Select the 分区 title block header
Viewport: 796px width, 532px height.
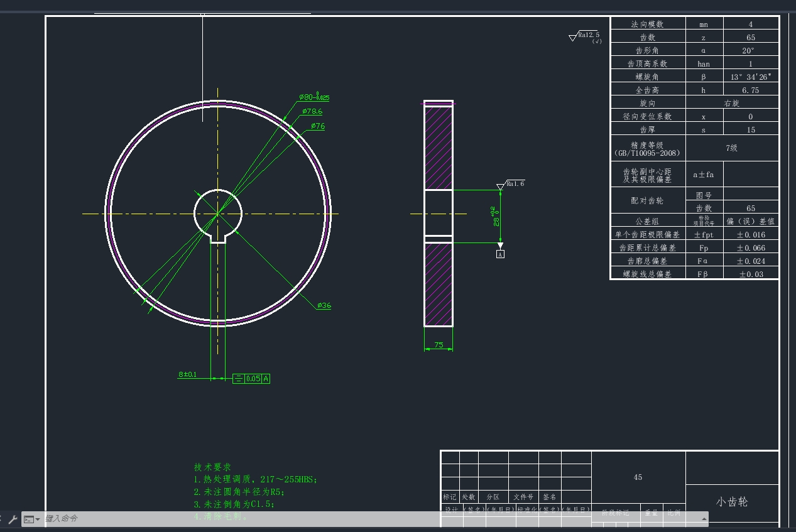[x=493, y=497]
